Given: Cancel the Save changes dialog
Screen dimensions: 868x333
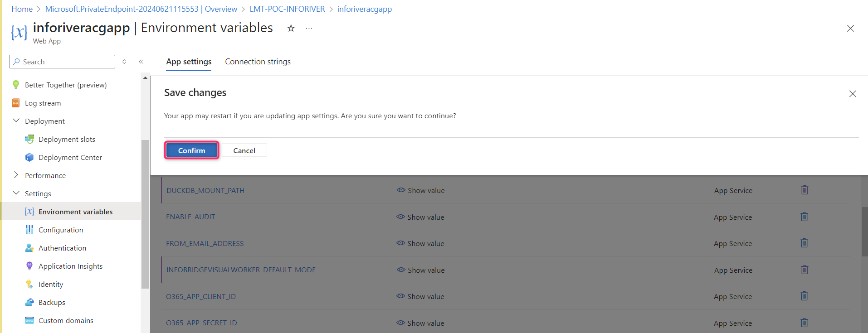Looking at the screenshot, I should click(x=244, y=150).
